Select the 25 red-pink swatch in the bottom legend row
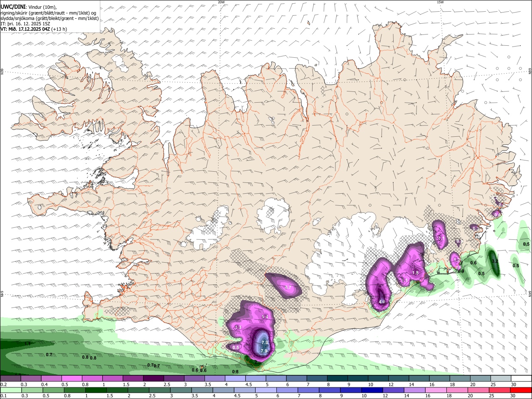 pyautogui.click(x=500, y=390)
